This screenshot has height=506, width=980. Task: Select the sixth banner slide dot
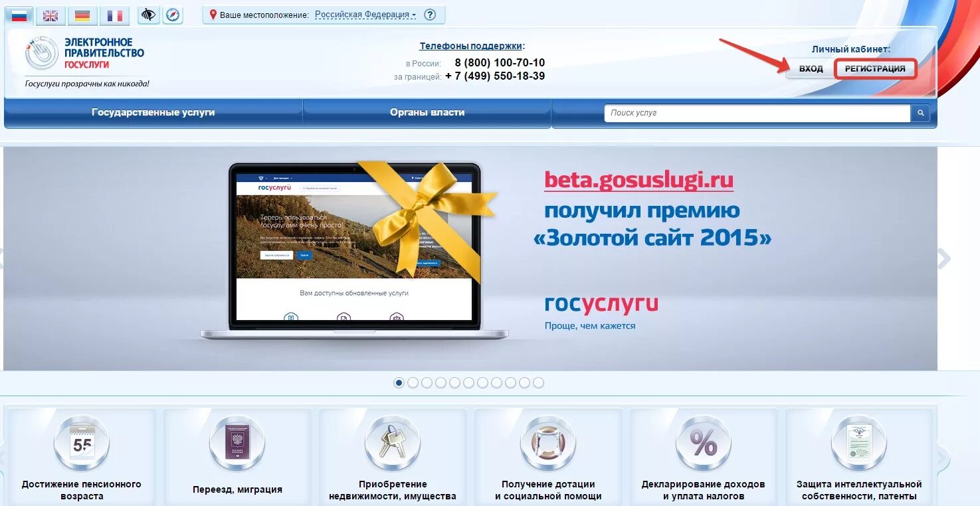(x=468, y=382)
